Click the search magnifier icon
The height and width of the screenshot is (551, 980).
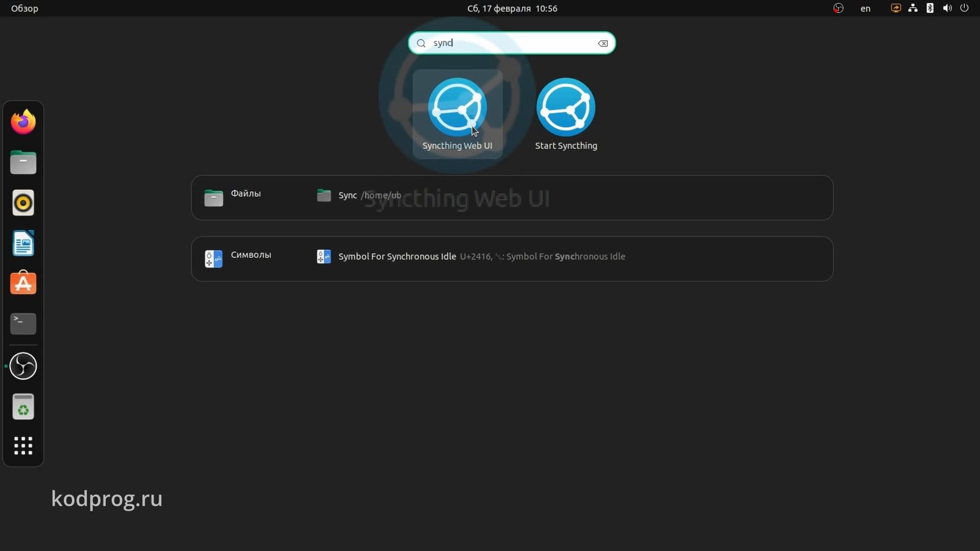[421, 43]
